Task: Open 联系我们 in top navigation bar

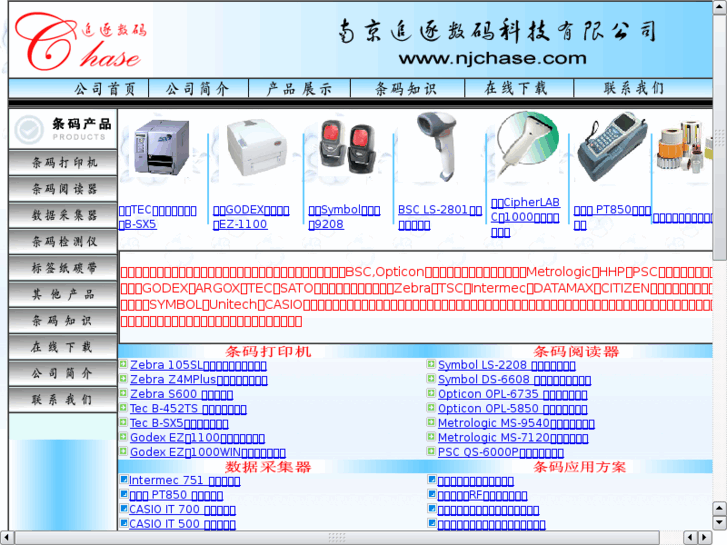Action: click(x=634, y=88)
